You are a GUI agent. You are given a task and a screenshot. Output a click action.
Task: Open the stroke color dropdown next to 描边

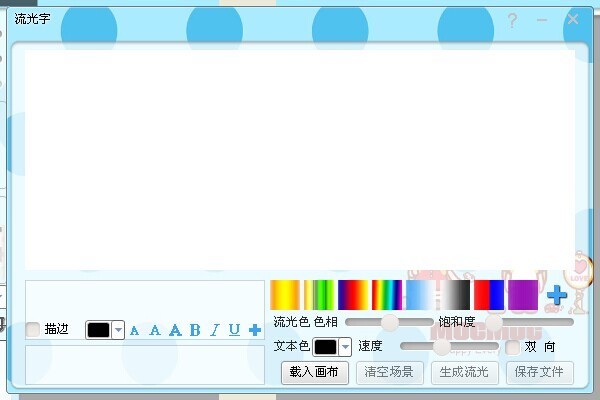[x=118, y=330]
